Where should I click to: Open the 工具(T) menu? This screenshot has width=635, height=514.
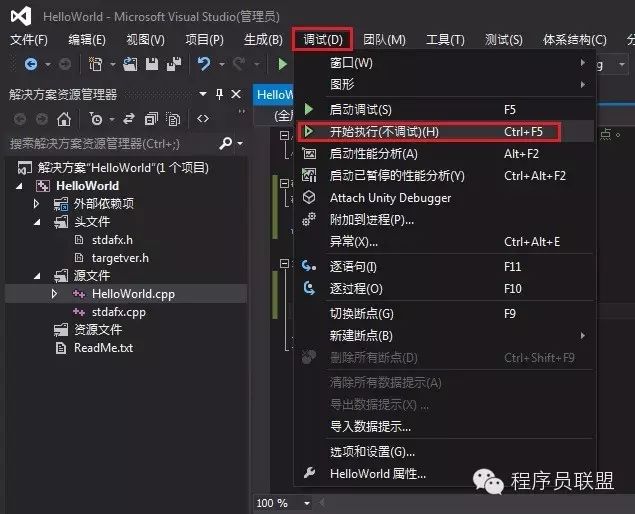tap(445, 40)
